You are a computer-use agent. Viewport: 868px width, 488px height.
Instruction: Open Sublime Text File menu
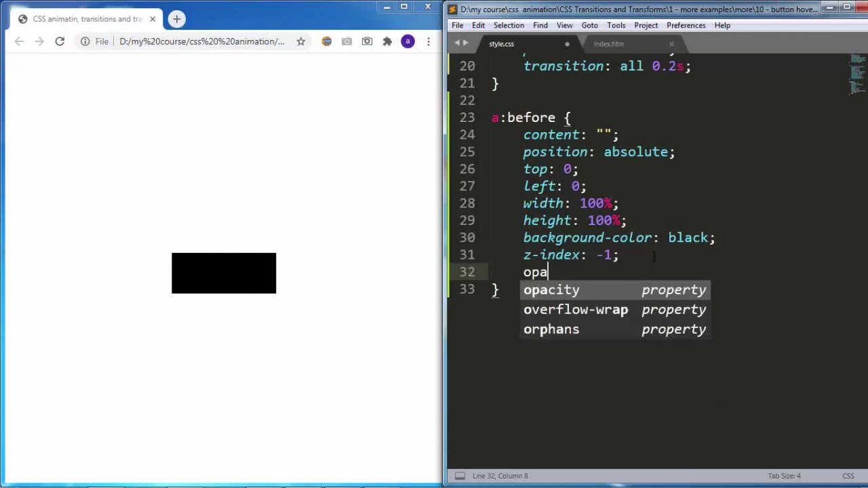[x=458, y=25]
